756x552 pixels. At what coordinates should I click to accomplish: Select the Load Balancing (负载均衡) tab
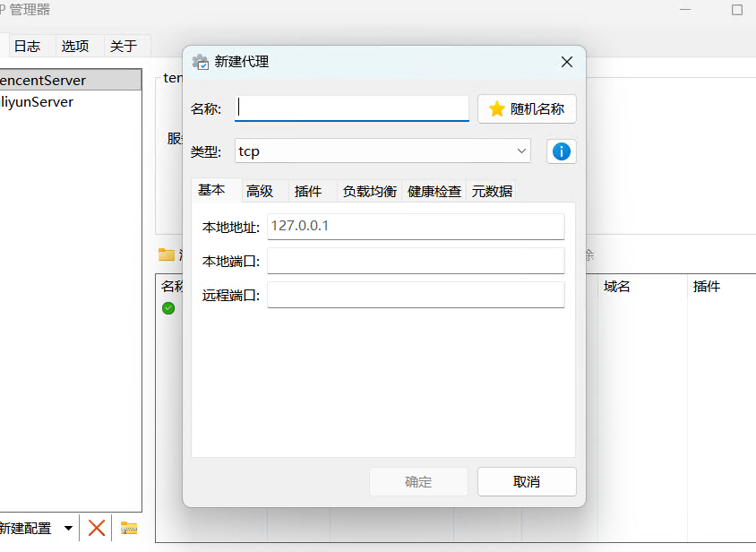coord(369,191)
